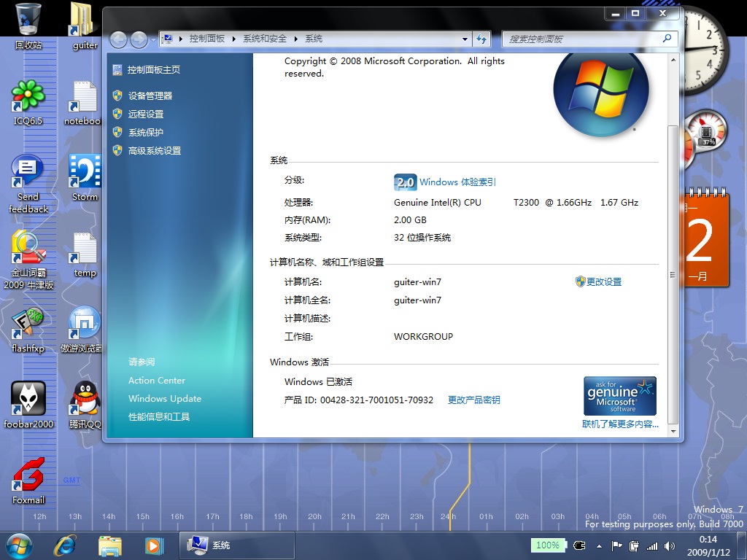Image resolution: width=747 pixels, height=560 pixels.
Task: Click 更改产品密钥 link
Action: click(x=474, y=400)
